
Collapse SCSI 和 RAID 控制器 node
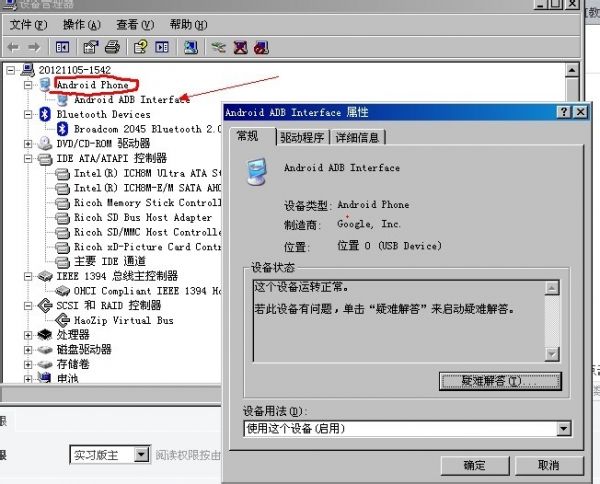[28, 305]
